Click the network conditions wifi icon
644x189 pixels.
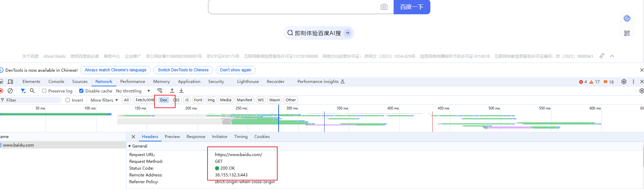tap(160, 91)
